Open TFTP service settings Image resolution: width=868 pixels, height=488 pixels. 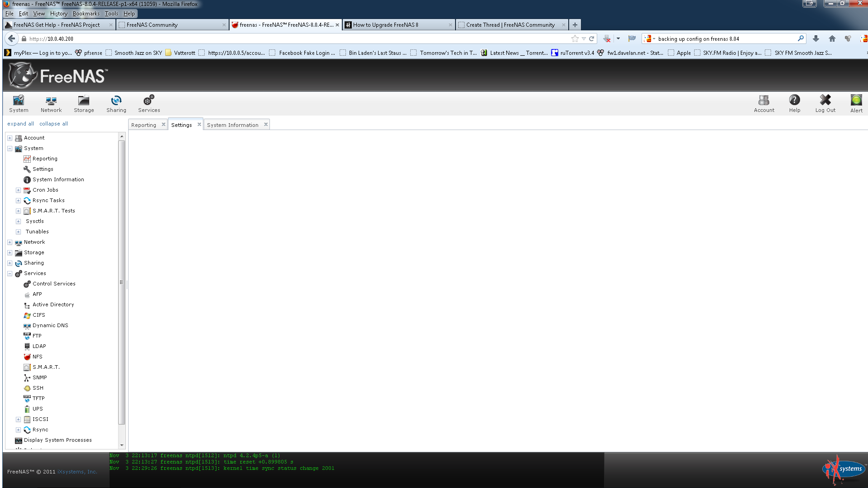pos(38,398)
